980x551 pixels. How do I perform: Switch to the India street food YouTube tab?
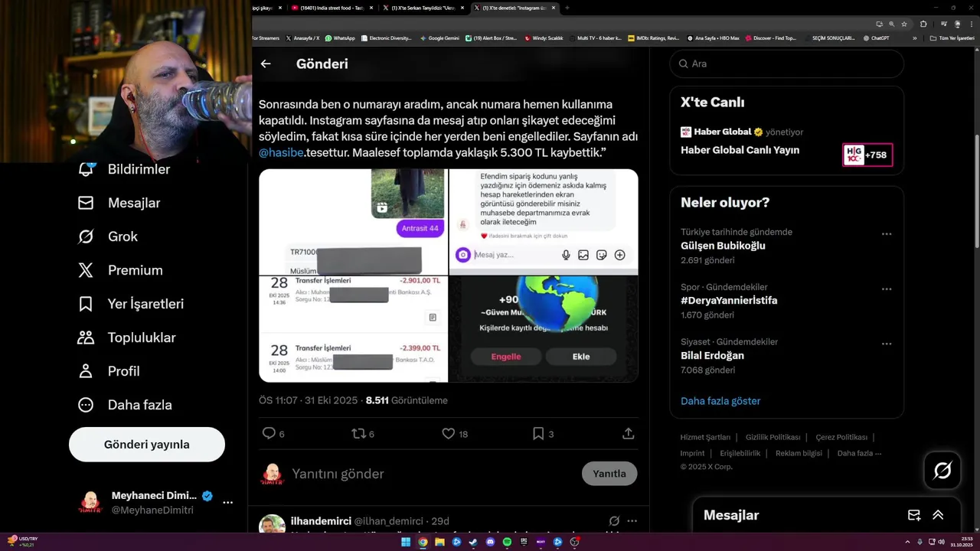pyautogui.click(x=332, y=8)
